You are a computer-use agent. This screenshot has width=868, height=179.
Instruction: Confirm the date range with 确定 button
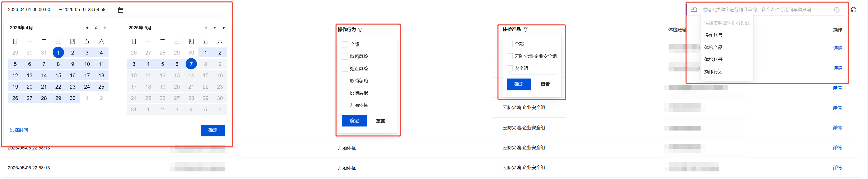click(213, 130)
